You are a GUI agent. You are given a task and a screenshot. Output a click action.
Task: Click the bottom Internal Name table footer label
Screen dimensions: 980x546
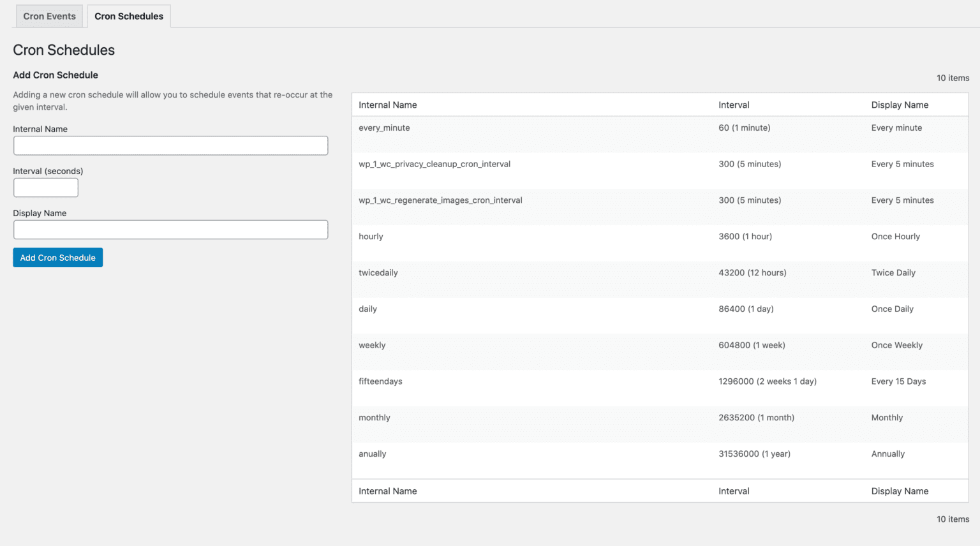point(387,491)
